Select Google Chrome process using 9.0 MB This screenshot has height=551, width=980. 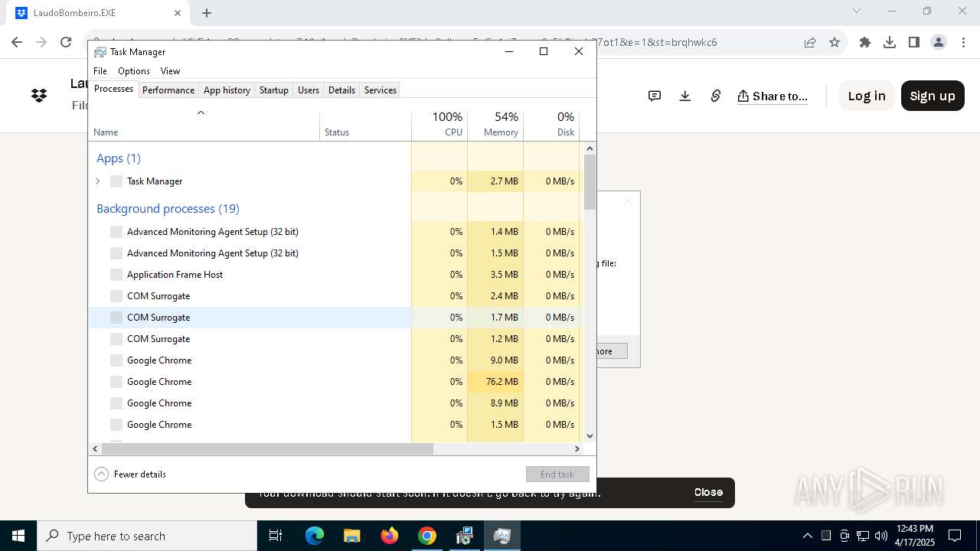[x=335, y=360]
